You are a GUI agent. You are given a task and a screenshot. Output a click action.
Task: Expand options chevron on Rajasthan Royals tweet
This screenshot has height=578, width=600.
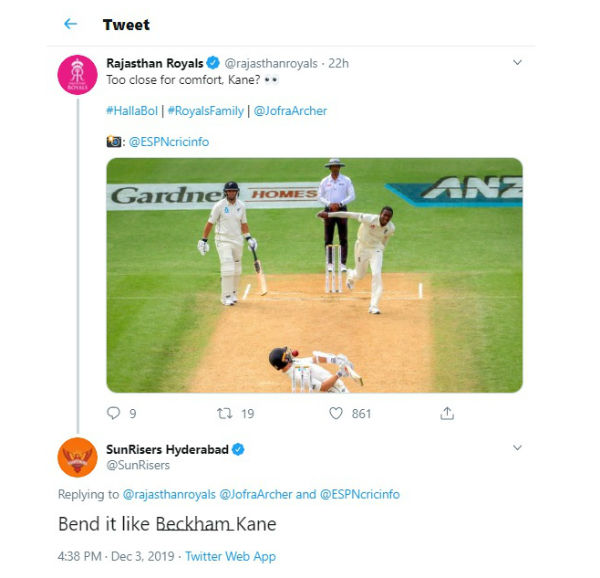[x=517, y=62]
